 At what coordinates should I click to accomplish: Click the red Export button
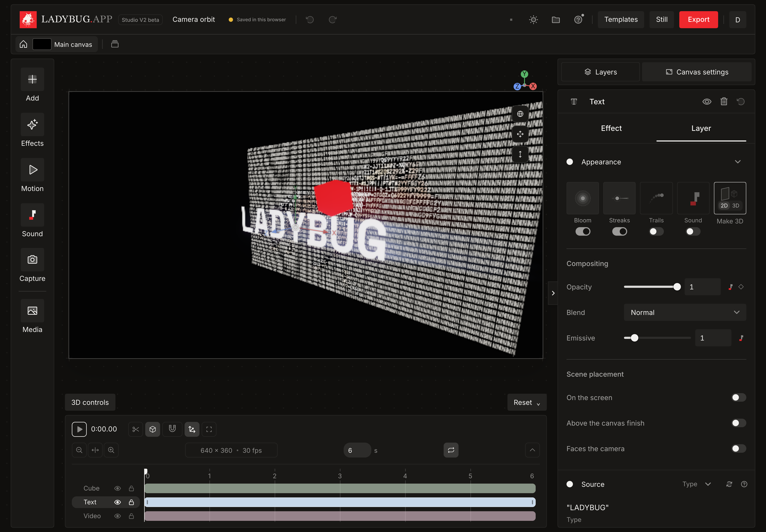point(698,20)
